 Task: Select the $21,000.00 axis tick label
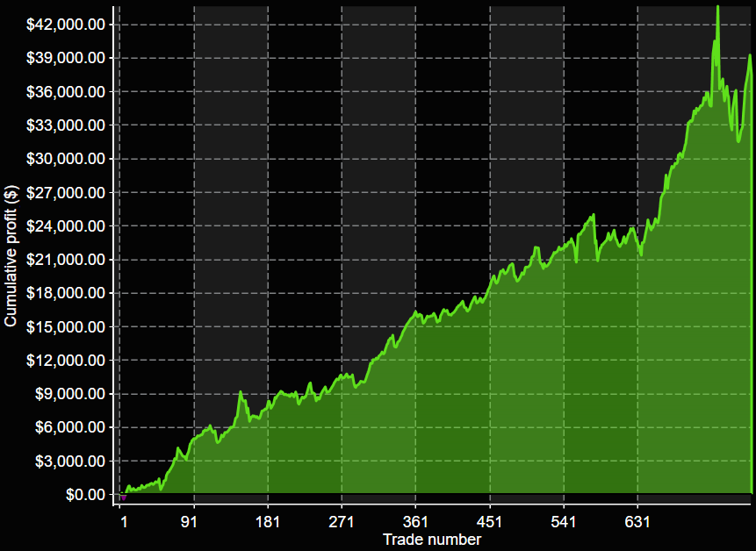66,260
